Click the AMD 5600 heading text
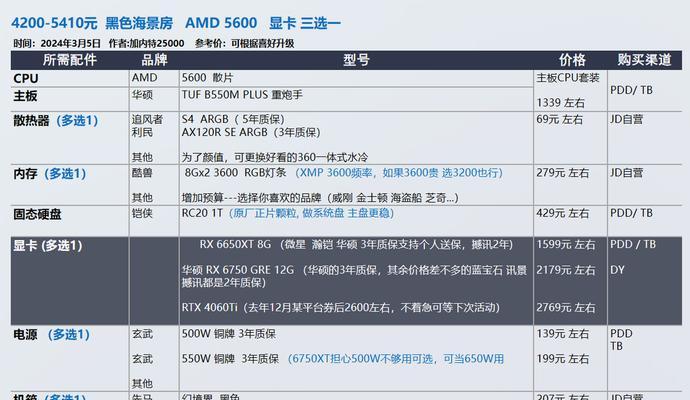The image size is (690, 400). [221, 23]
